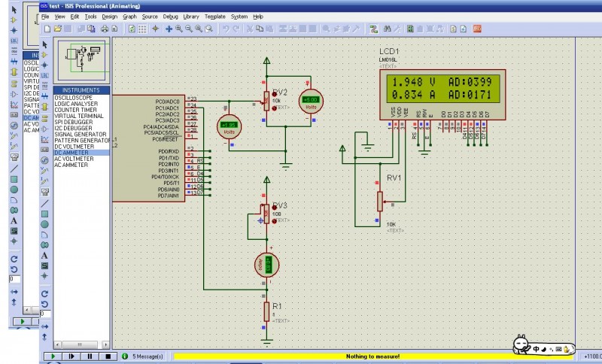Image resolution: width=602 pixels, height=364 pixels.
Task: Click the Print toolbar icon
Action: [105, 29]
